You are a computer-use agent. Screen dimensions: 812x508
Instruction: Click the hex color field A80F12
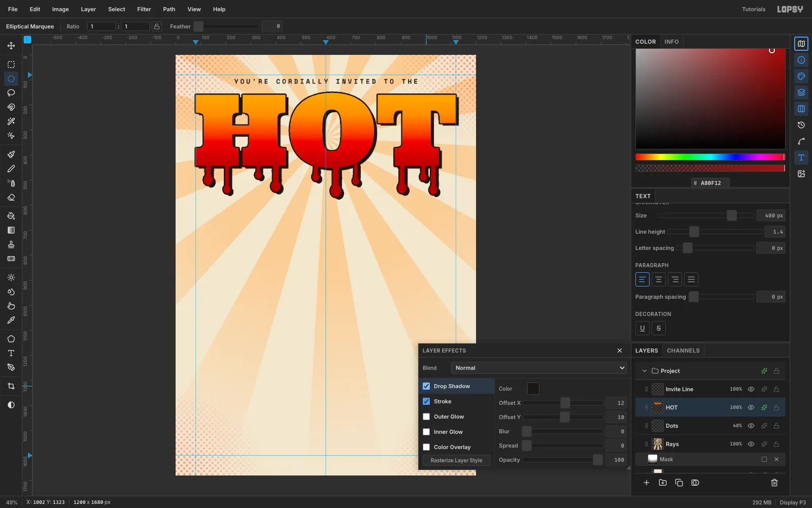[710, 183]
